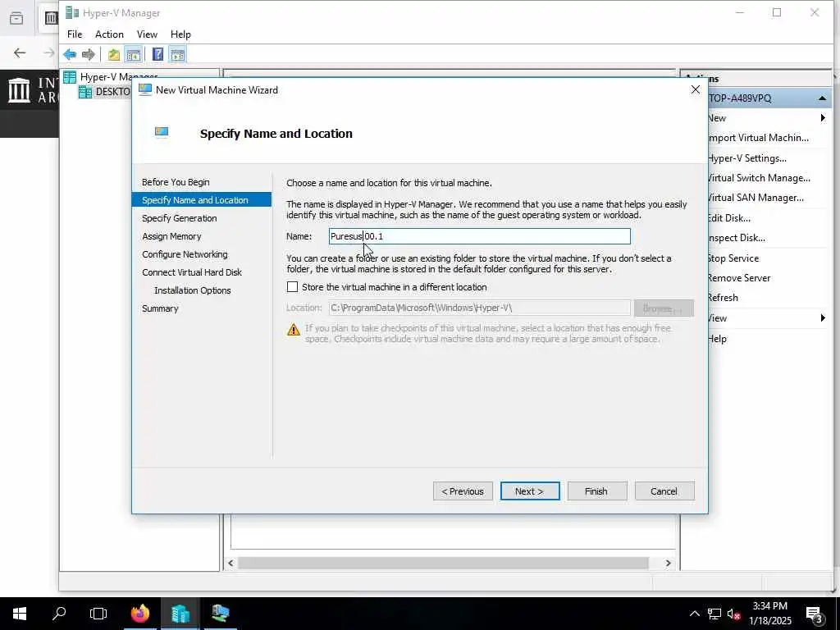Open Virtual Switch Manager in Actions pane
Viewport: 840px width, 630px height.
(x=759, y=178)
